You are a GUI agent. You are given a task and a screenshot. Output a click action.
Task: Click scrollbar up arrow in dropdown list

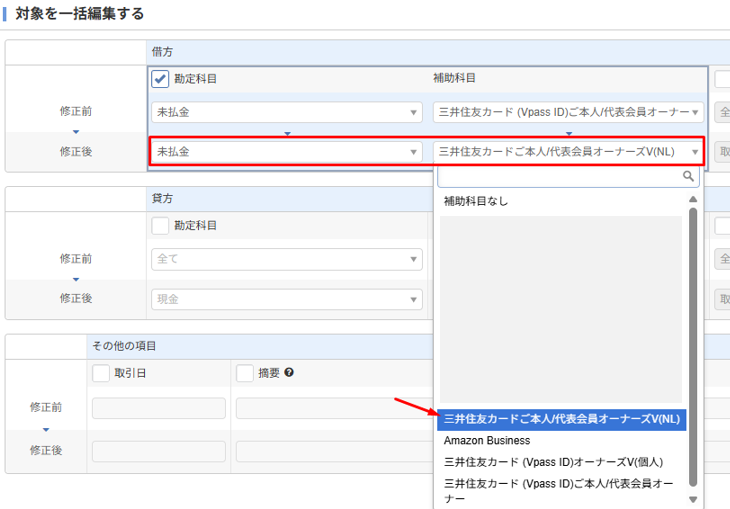(692, 200)
